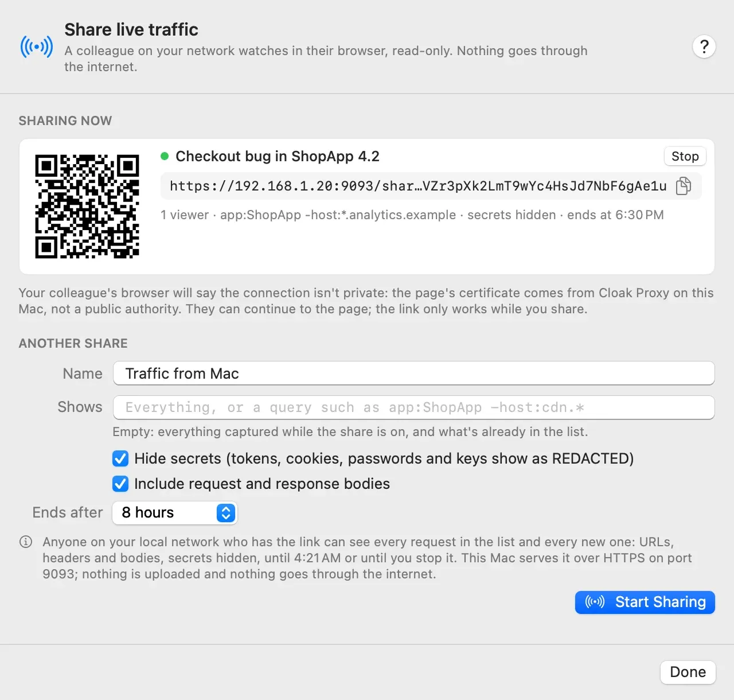Click Done to close the dialog

(x=688, y=672)
